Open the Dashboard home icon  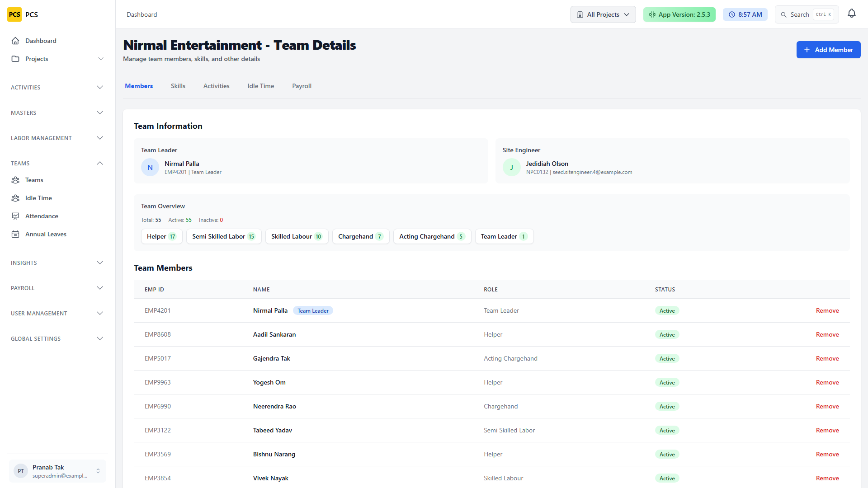click(x=15, y=41)
